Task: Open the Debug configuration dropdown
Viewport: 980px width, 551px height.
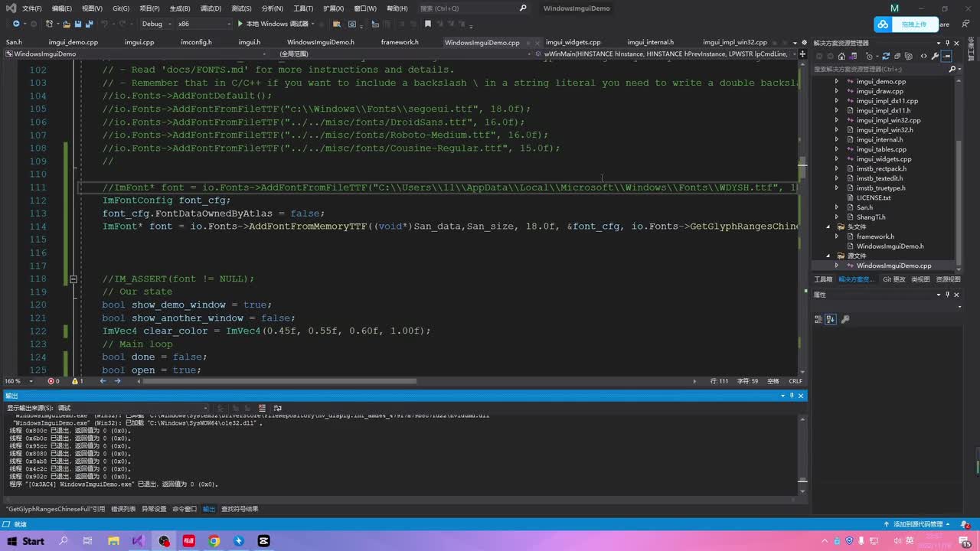Action: point(155,24)
